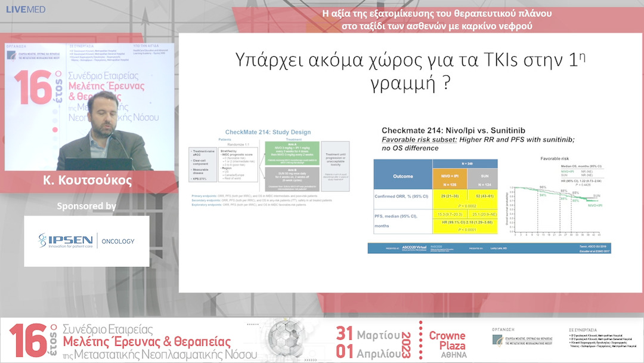The image size is (644, 363).
Task: Click the PFS, median (95% CI) row
Action: pos(397,219)
